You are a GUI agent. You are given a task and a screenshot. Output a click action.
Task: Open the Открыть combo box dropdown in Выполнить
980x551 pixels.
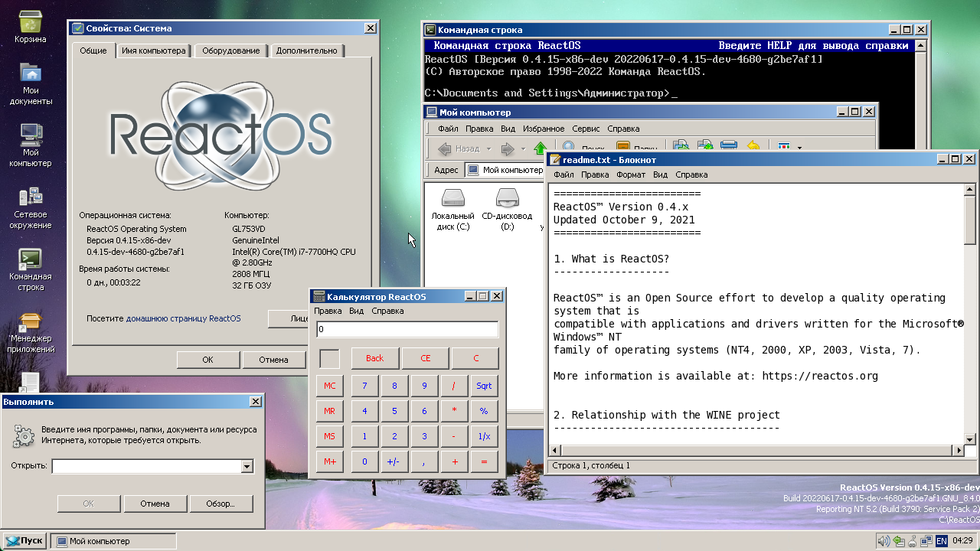247,466
